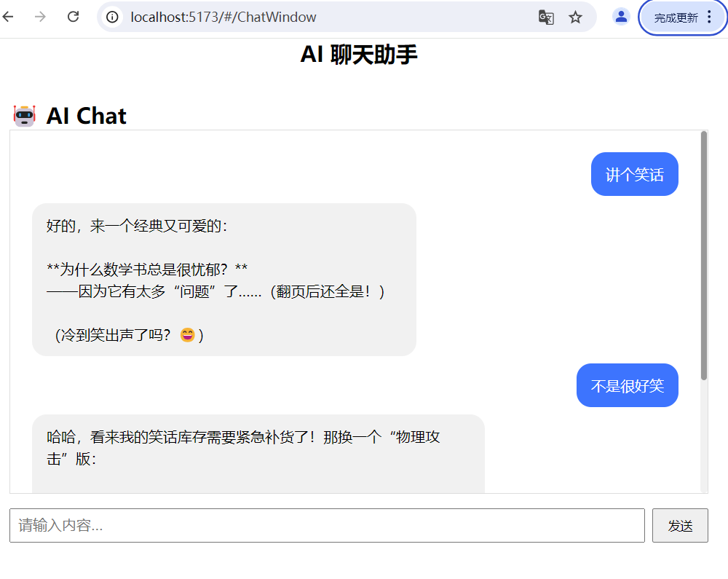Focus the 请输入内容 message input field

(x=327, y=525)
